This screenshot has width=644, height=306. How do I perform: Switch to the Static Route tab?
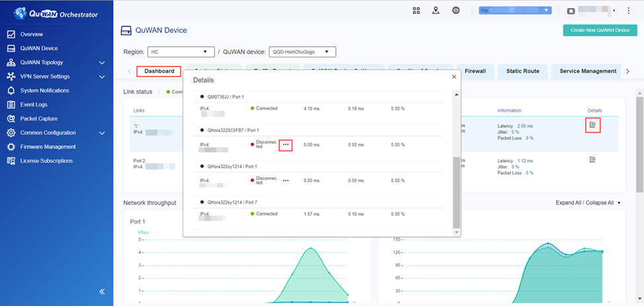522,71
